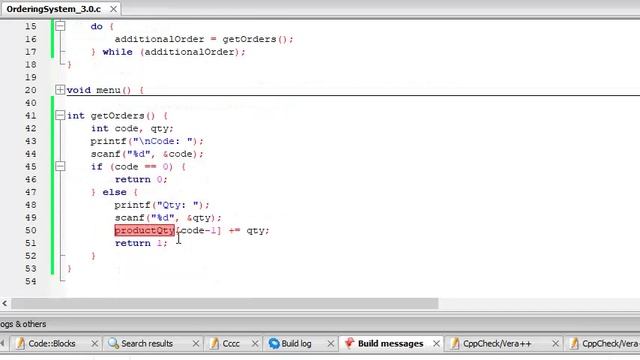Select the OrderingSystem_3.0.c file tab

[53, 9]
